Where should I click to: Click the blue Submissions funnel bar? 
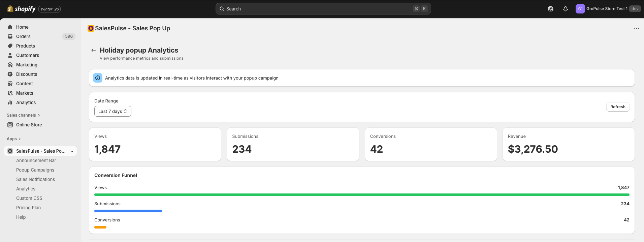tap(128, 211)
